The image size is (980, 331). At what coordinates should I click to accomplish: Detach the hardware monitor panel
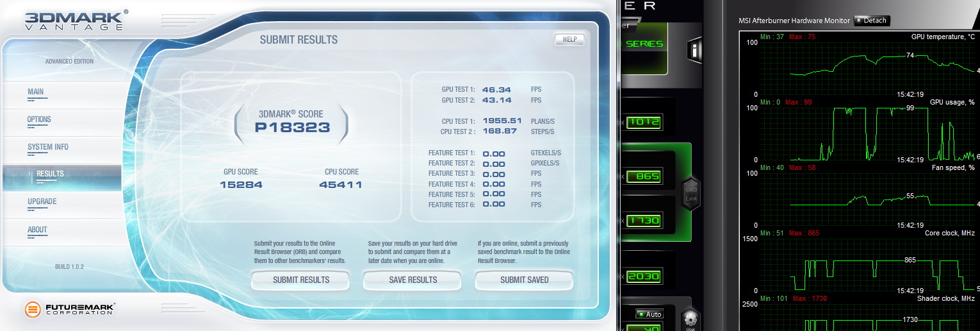[871, 21]
